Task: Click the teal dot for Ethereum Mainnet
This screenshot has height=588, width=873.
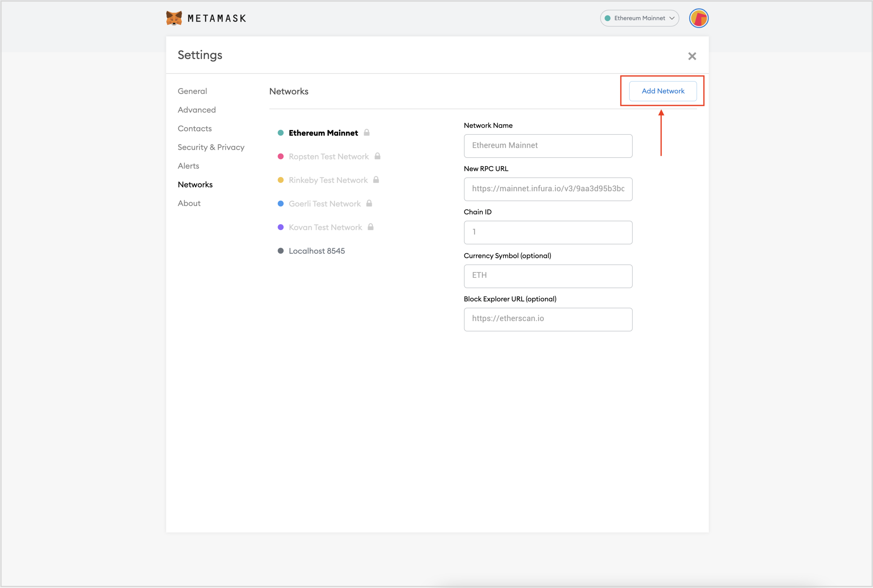Action: (280, 133)
